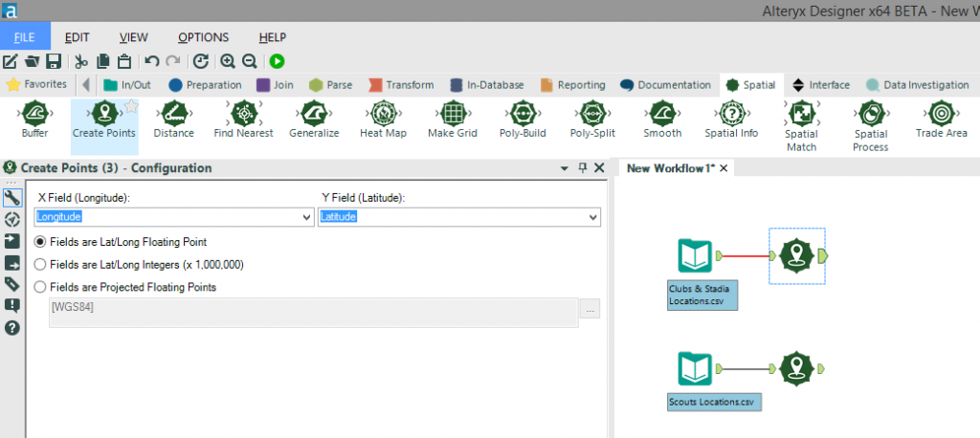The width and height of the screenshot is (980, 438).
Task: Switch to the Preparation tool category
Action: 205,85
